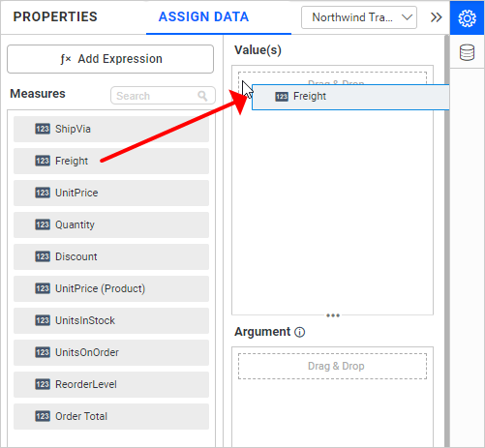Collapse panel with double chevron icon
The image size is (485, 448).
point(436,17)
